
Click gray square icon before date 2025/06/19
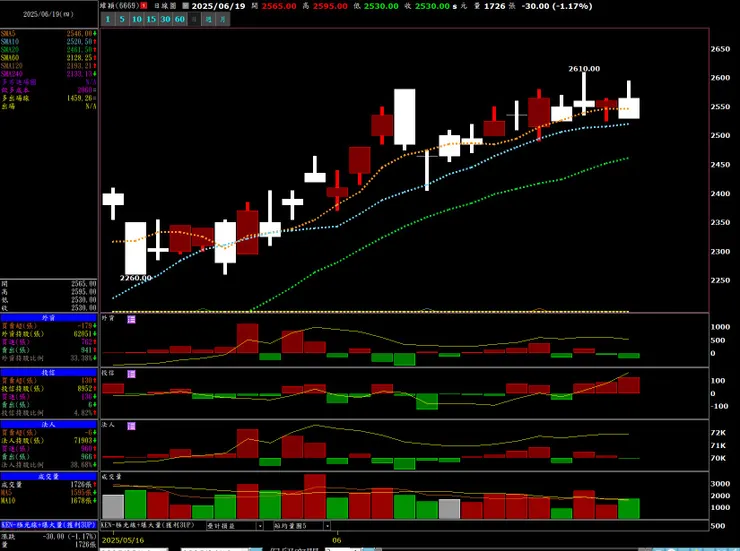click(x=185, y=6)
